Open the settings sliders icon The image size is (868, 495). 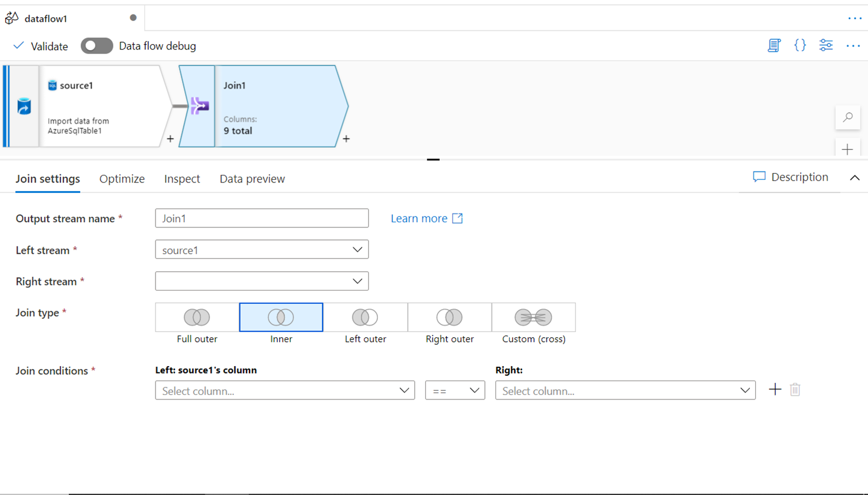[x=826, y=45]
